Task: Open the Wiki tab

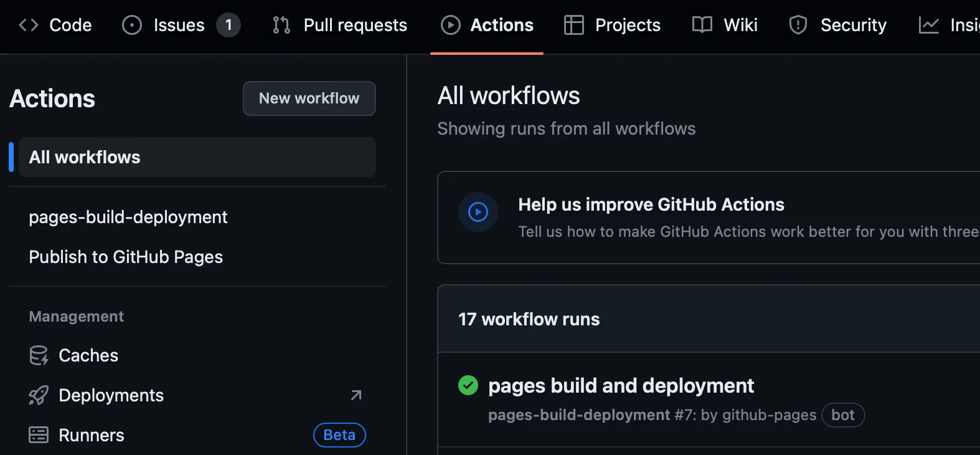Action: [725, 25]
